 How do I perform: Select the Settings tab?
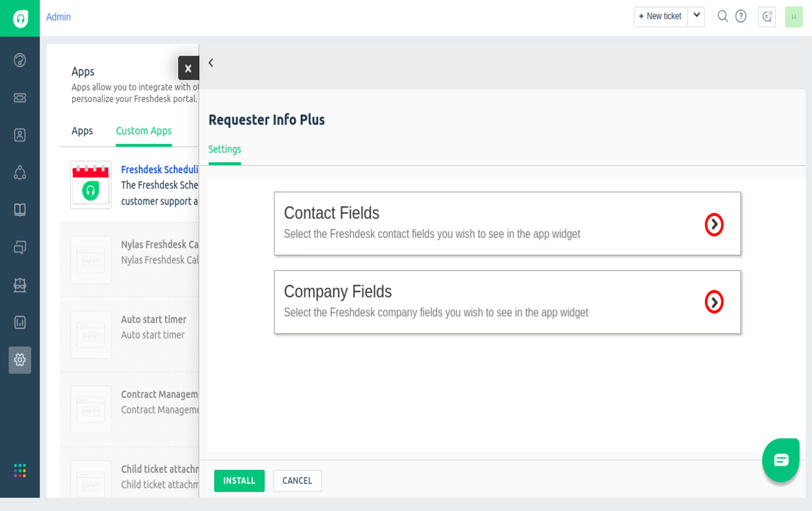(225, 149)
